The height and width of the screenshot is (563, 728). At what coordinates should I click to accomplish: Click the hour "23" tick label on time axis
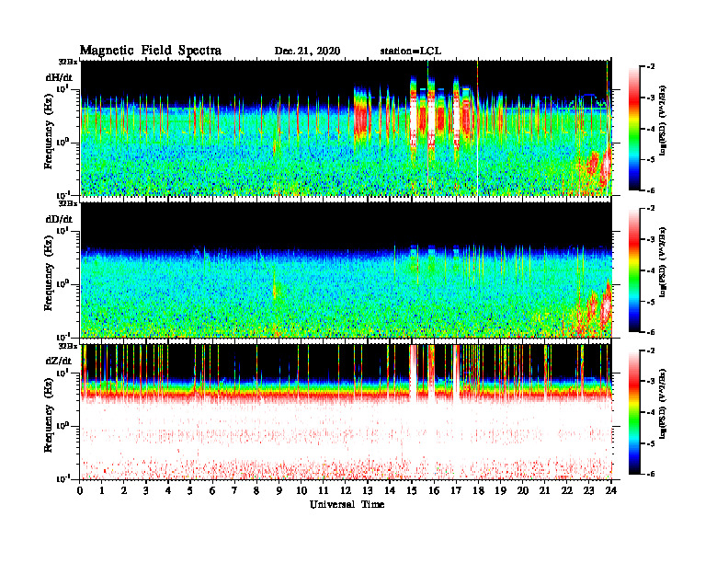[589, 491]
